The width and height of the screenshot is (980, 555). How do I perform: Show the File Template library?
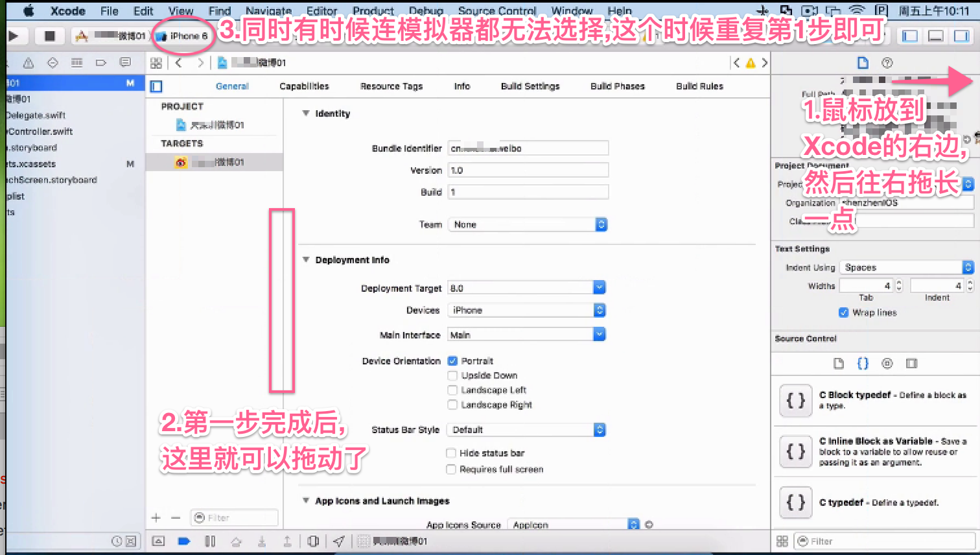839,364
